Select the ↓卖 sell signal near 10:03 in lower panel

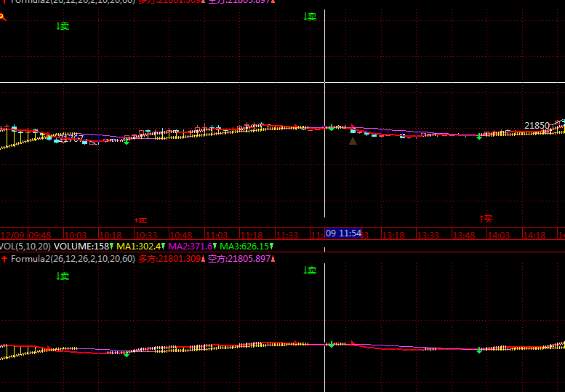pyautogui.click(x=63, y=276)
